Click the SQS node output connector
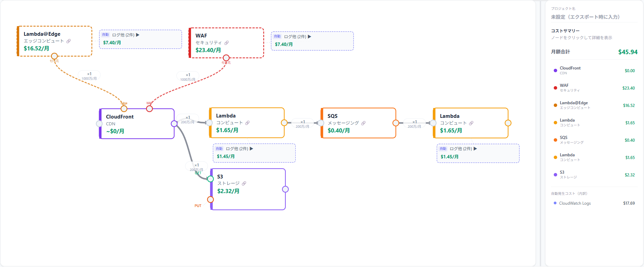Viewport: 644px width, 267px height. pos(396,123)
